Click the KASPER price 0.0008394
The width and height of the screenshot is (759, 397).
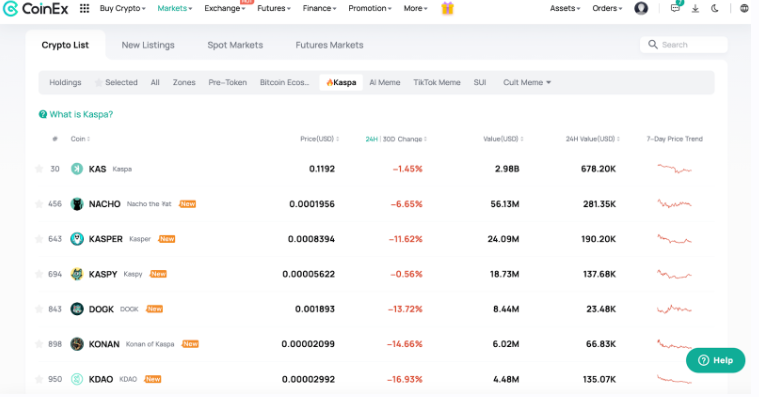311,239
